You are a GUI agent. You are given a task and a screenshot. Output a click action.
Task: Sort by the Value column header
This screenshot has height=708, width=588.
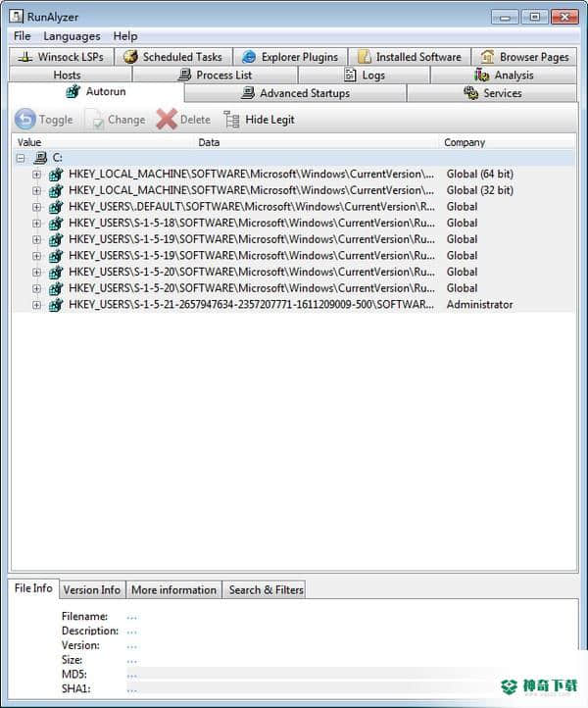103,143
